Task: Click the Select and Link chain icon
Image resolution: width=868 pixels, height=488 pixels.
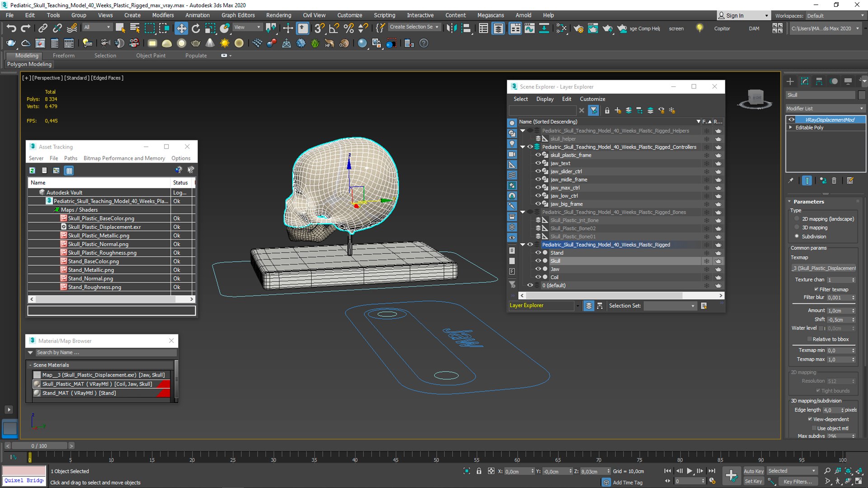Action: 42,28
